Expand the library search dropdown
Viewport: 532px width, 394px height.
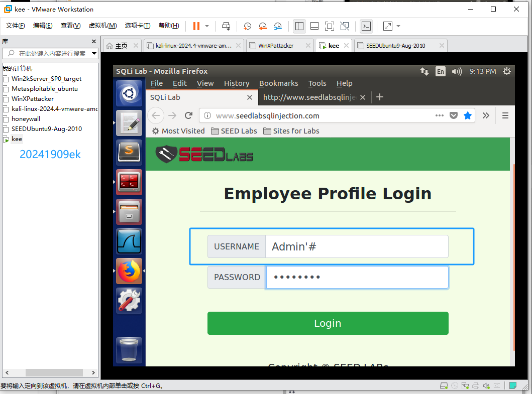click(94, 54)
